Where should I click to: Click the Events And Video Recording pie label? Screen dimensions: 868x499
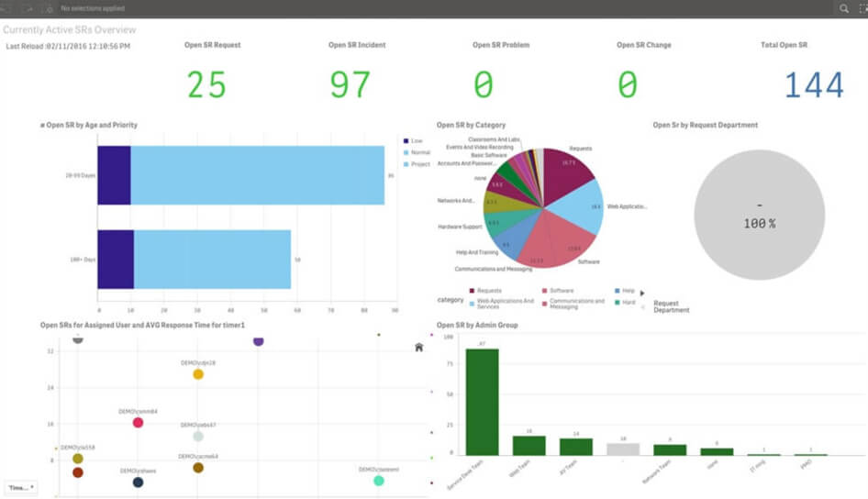coord(479,147)
